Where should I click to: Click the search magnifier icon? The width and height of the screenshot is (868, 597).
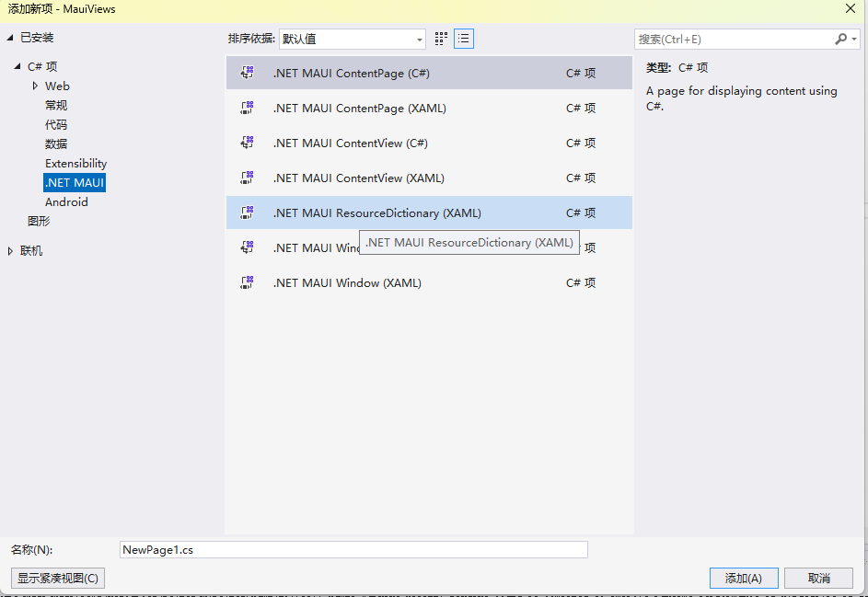841,39
